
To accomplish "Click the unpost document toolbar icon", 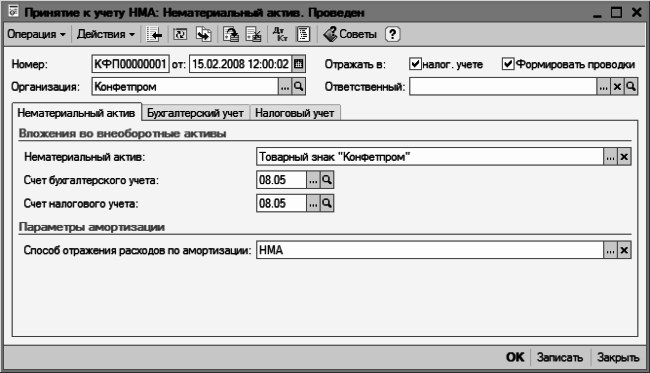I will click(253, 34).
